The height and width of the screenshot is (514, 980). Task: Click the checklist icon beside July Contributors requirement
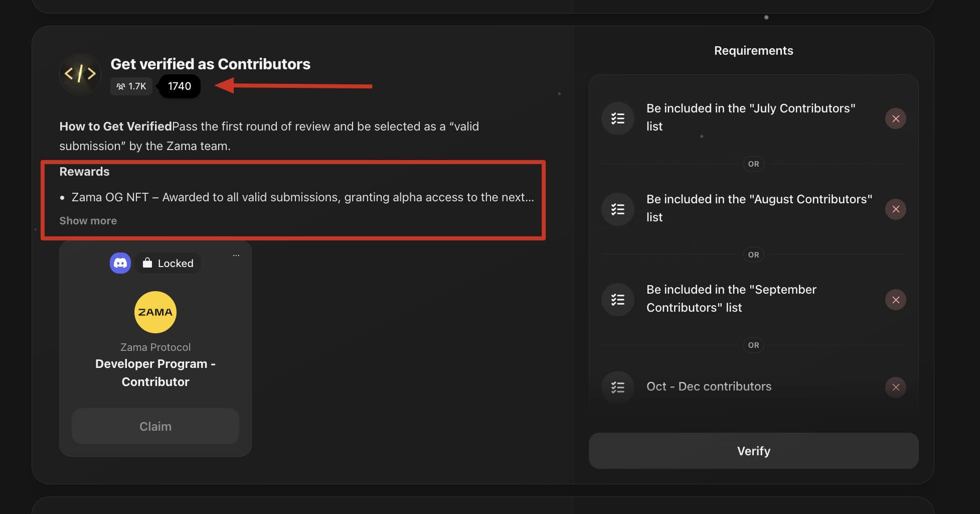[x=617, y=118]
